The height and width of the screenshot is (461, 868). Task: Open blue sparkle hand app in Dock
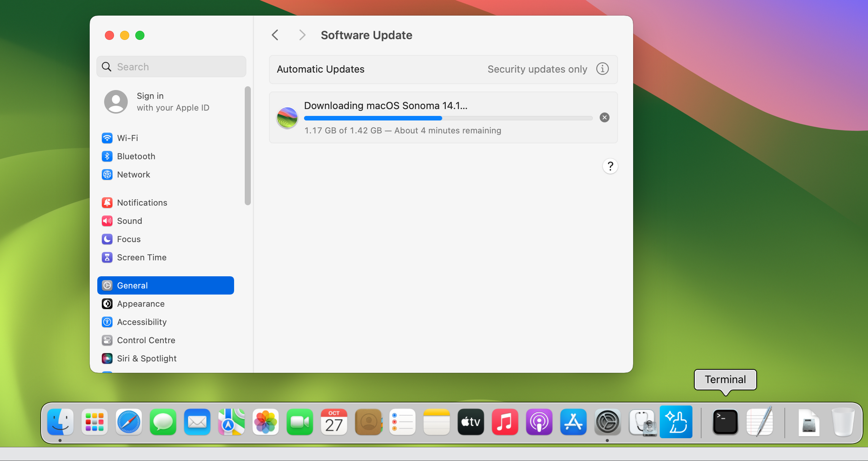tap(676, 422)
